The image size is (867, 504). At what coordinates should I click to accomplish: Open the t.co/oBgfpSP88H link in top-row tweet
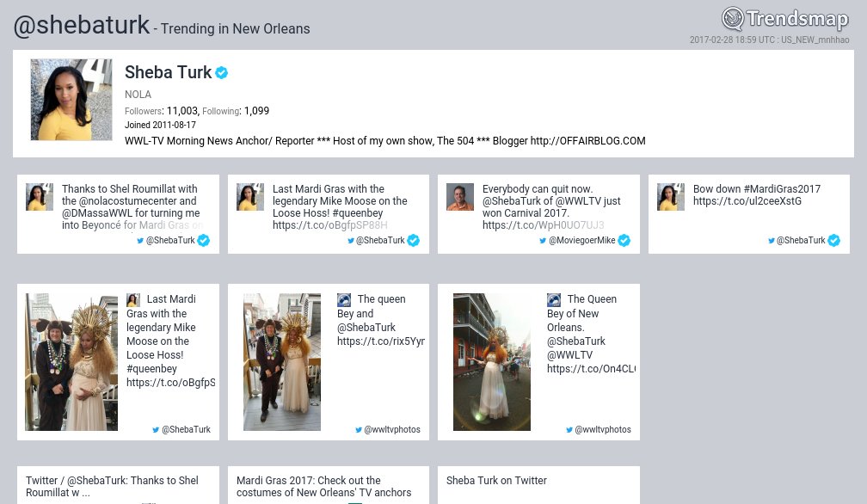point(330,225)
